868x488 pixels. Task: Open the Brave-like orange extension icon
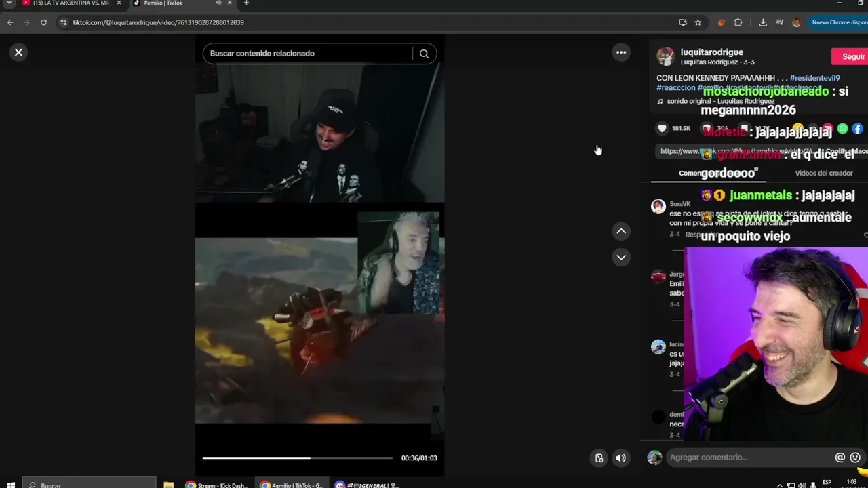point(721,22)
